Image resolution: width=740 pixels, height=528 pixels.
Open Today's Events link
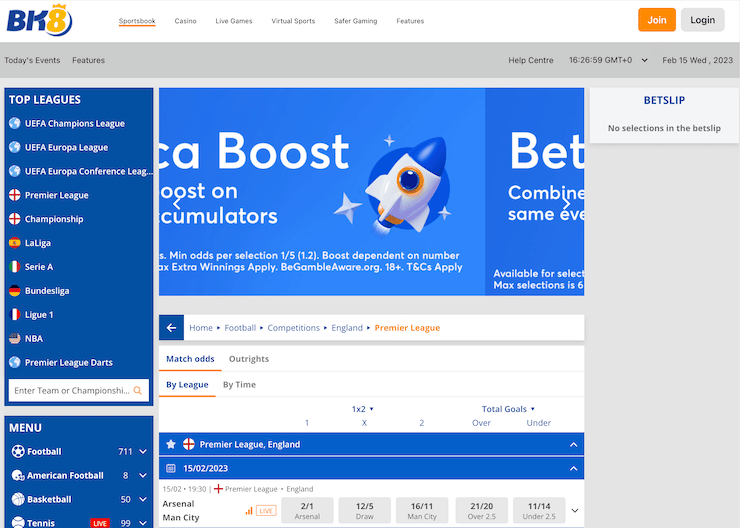[32, 60]
